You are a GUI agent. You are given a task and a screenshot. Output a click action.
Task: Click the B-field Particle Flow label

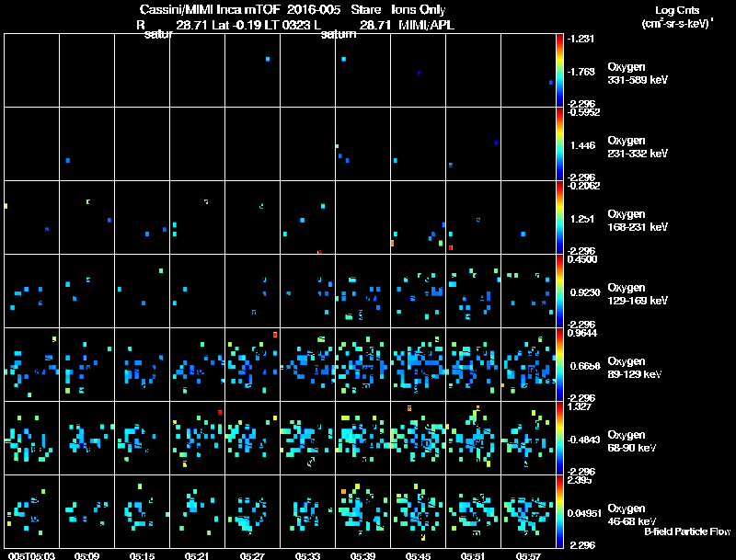click(x=687, y=531)
